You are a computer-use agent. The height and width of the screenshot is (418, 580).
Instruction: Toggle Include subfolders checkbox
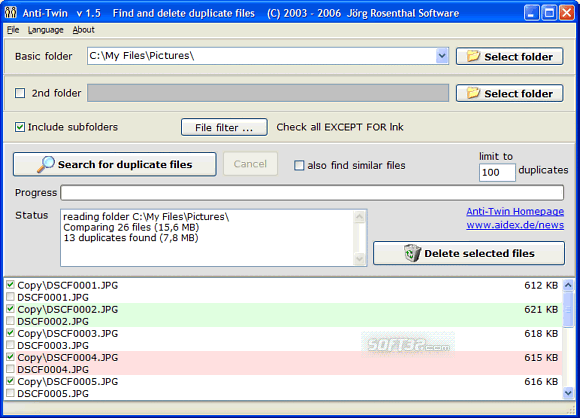[x=20, y=127]
